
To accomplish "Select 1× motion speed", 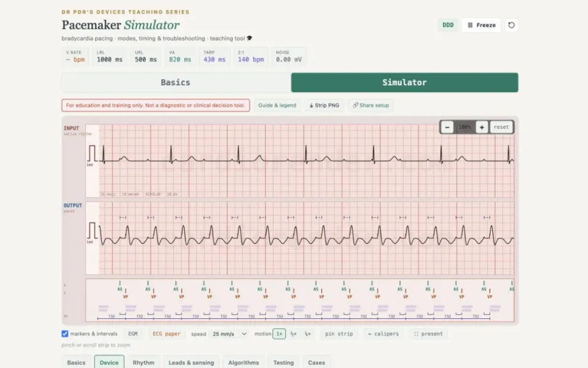I will (279, 334).
